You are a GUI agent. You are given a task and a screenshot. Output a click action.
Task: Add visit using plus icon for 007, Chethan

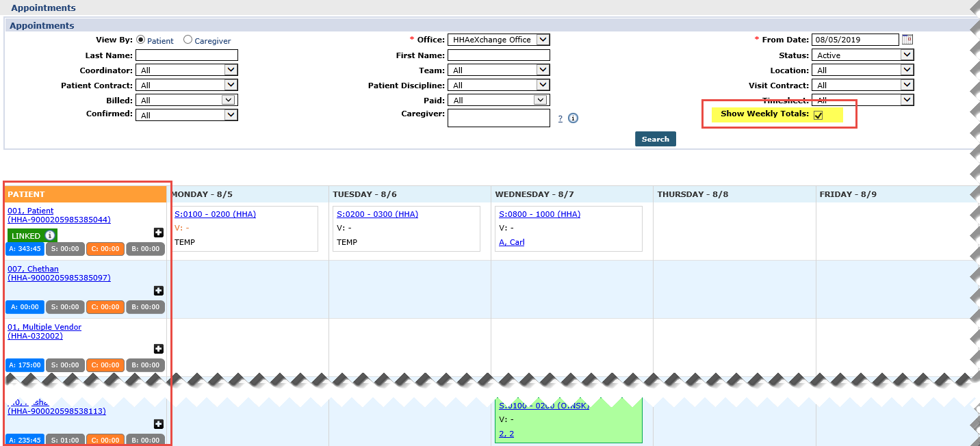[158, 291]
